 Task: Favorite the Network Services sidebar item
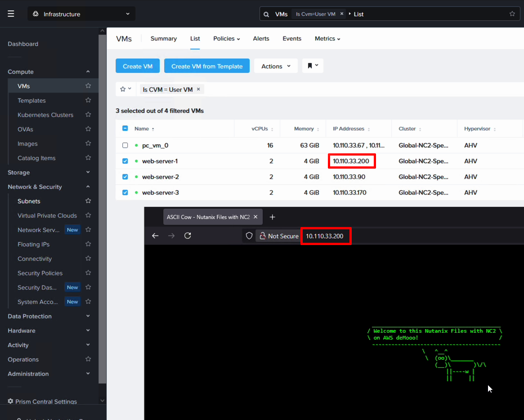[x=88, y=229]
